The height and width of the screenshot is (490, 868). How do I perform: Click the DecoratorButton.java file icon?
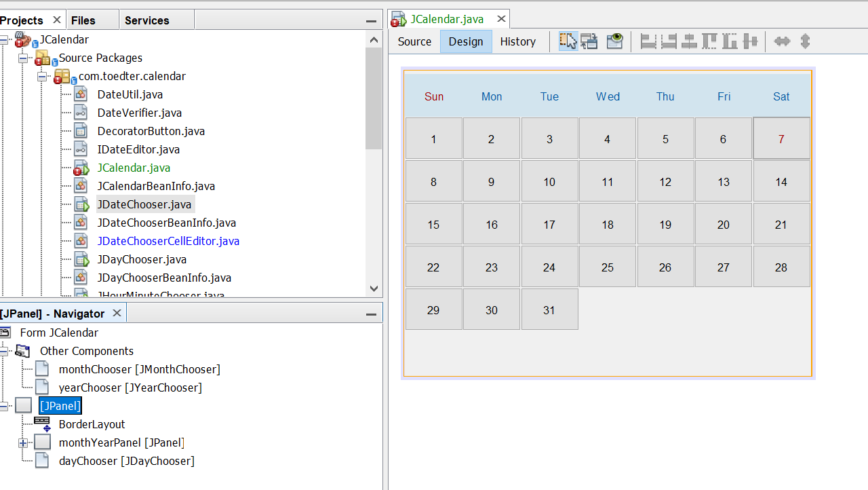tap(81, 131)
